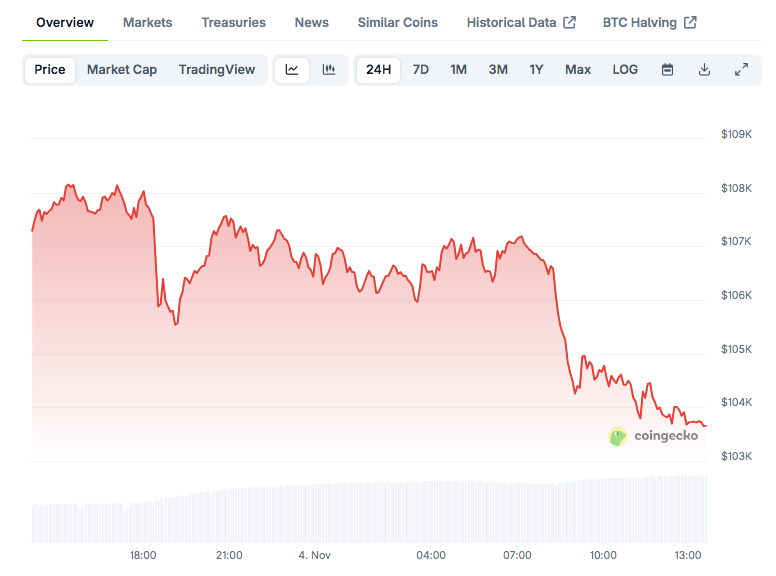Screen dimensions: 776x576
Task: Switch to line chart view icon
Action: 292,70
